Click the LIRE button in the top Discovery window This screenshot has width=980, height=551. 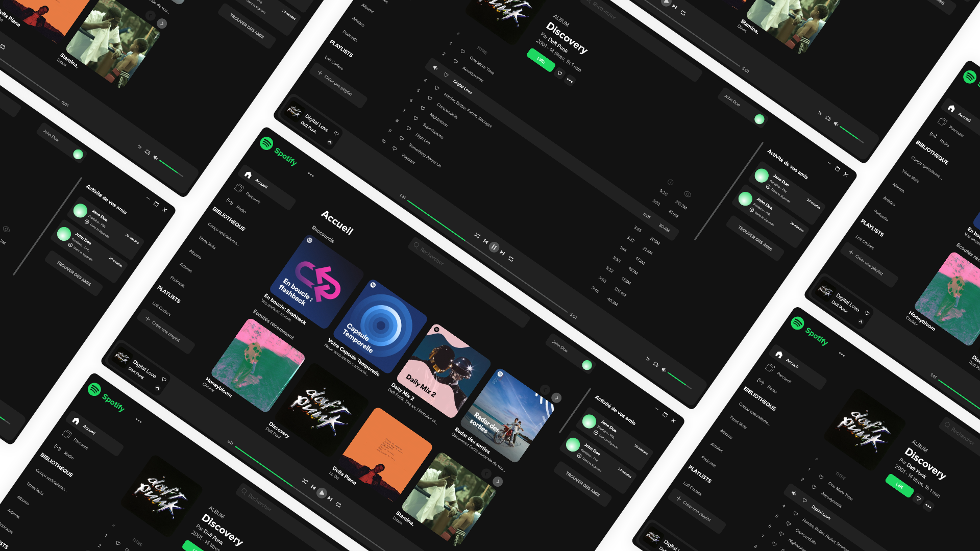click(x=541, y=60)
